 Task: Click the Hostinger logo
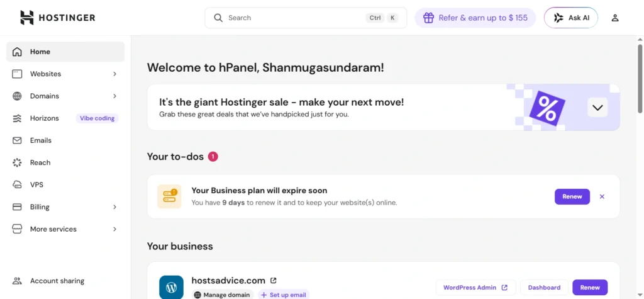[57, 18]
